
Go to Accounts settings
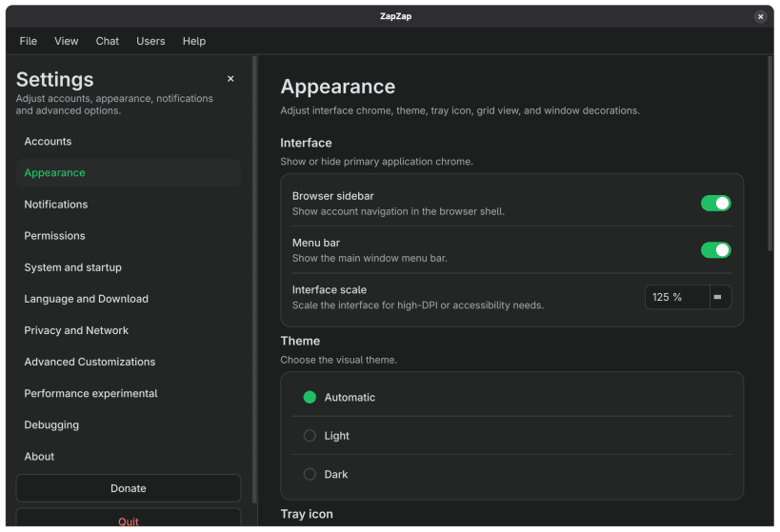pos(129,141)
